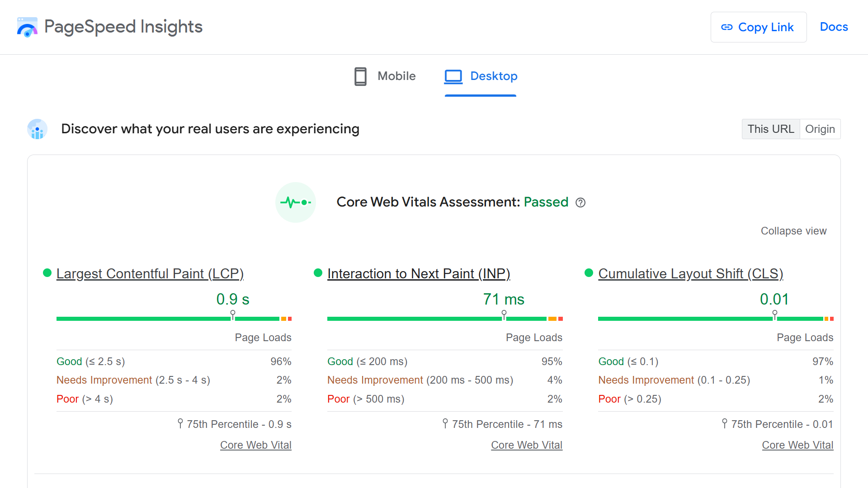The image size is (868, 488).
Task: Click the pin icon beside 75th Percentile - 0.9 s
Action: click(180, 423)
